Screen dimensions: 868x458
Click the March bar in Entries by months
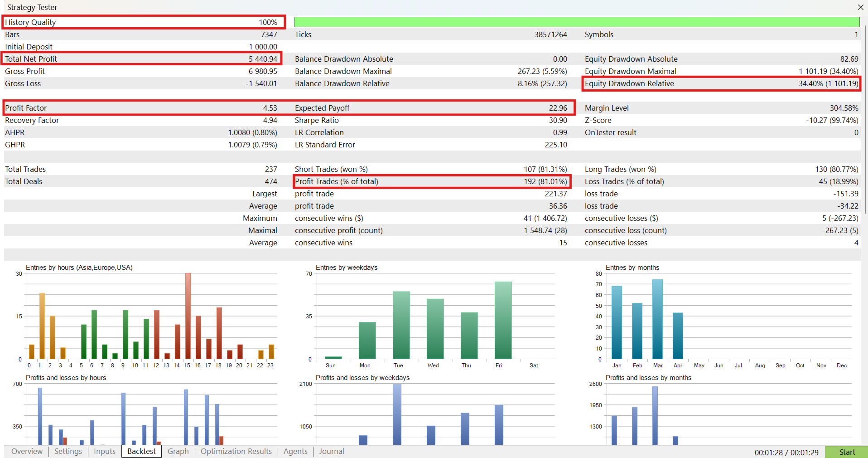[657, 319]
